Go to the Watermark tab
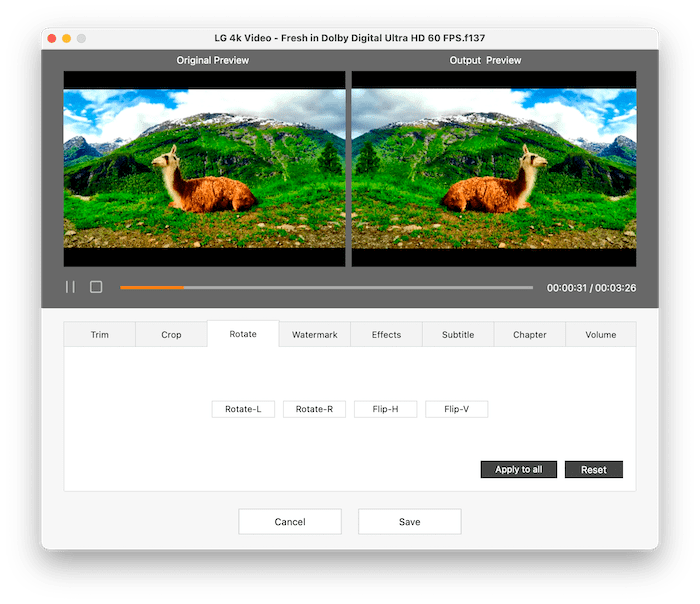This screenshot has height=604, width=700. [314, 334]
